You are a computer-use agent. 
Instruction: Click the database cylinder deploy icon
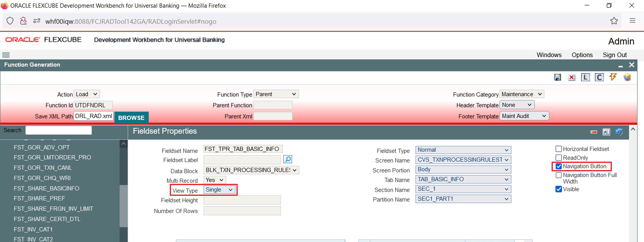(x=627, y=77)
